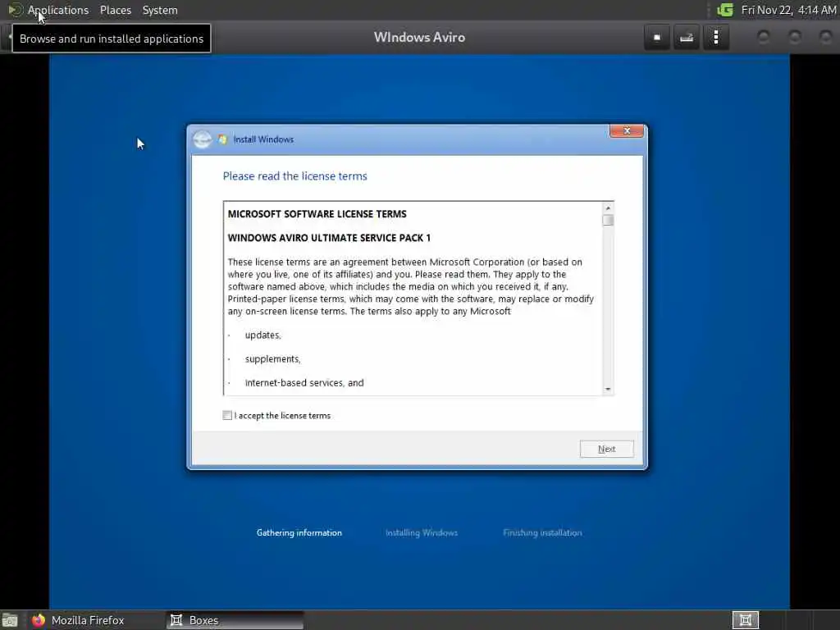The width and height of the screenshot is (840, 630).
Task: Click the Next button
Action: pyautogui.click(x=606, y=449)
